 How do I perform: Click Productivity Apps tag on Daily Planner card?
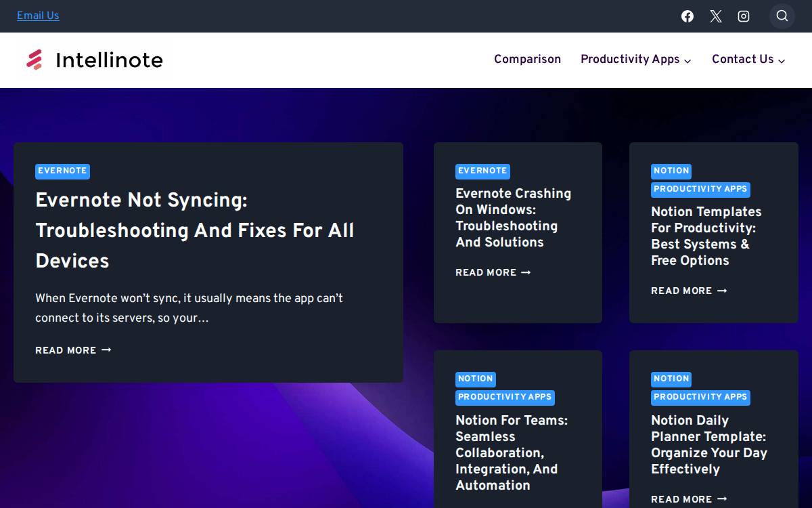pyautogui.click(x=700, y=398)
